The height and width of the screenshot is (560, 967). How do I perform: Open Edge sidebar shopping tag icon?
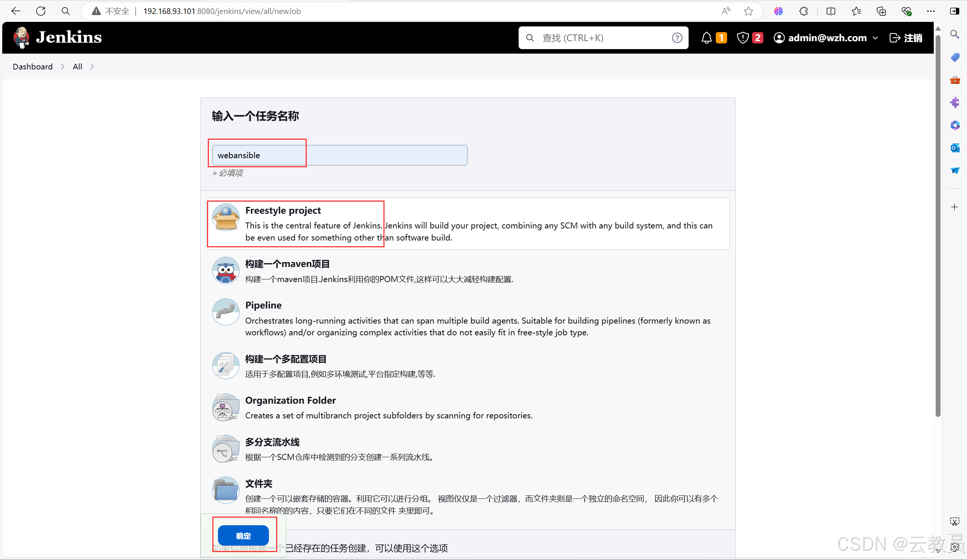[955, 57]
